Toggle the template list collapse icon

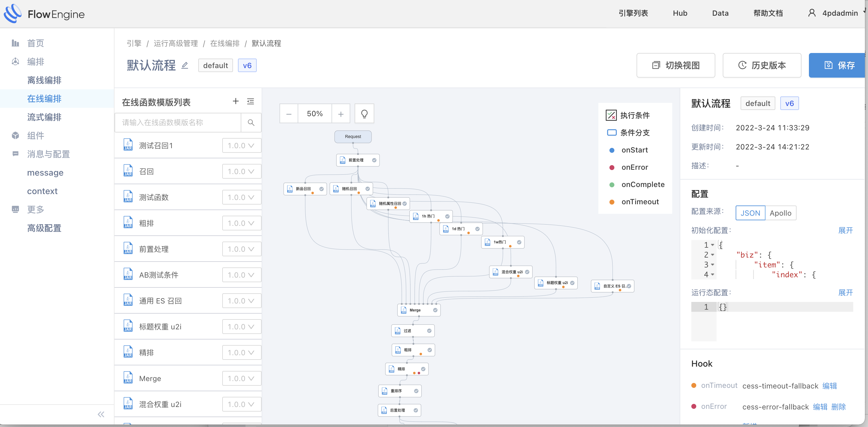tap(250, 101)
